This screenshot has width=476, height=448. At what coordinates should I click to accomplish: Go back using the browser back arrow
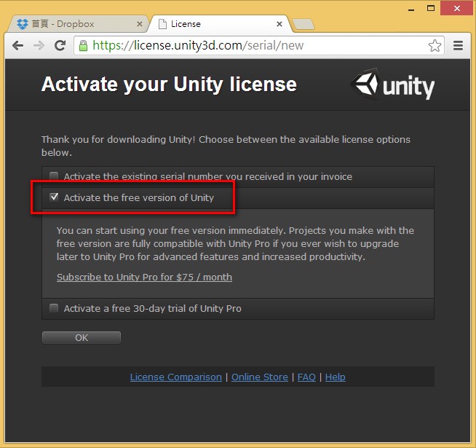[x=18, y=46]
